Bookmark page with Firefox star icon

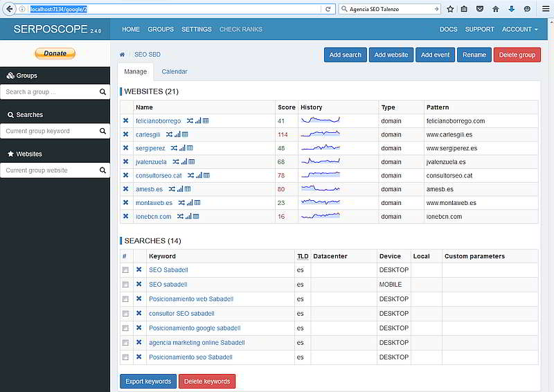click(x=451, y=9)
